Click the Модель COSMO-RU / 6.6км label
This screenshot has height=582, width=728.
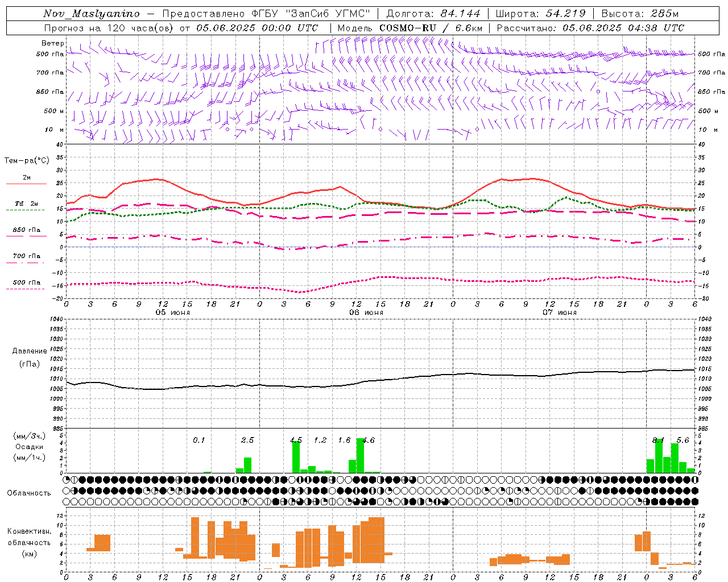pos(410,28)
